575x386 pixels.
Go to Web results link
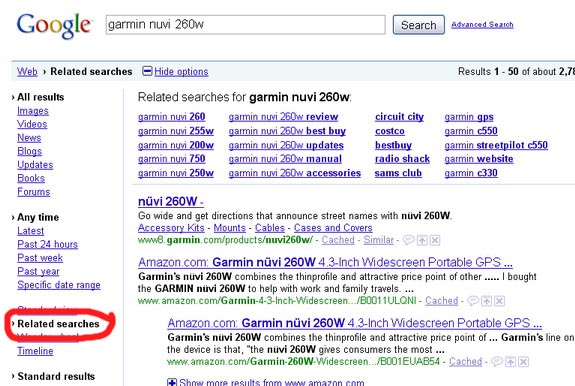(x=27, y=71)
